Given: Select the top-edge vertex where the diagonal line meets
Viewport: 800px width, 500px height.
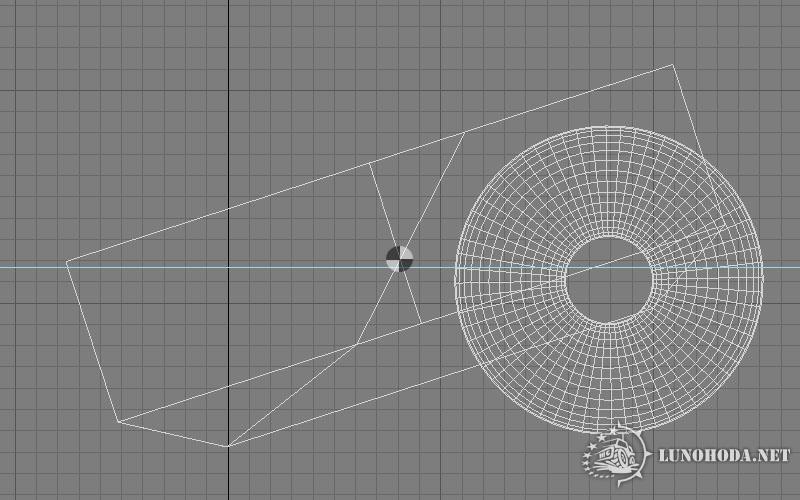Looking at the screenshot, I should tap(465, 132).
